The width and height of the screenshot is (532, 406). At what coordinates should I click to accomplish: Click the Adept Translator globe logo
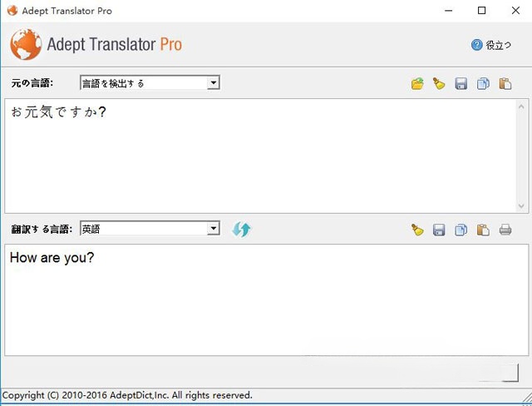[26, 44]
